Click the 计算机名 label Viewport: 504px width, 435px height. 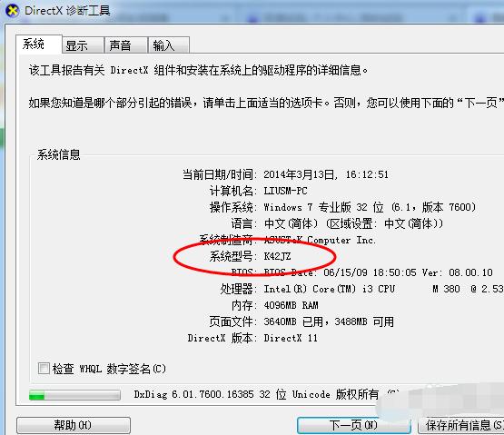232,191
